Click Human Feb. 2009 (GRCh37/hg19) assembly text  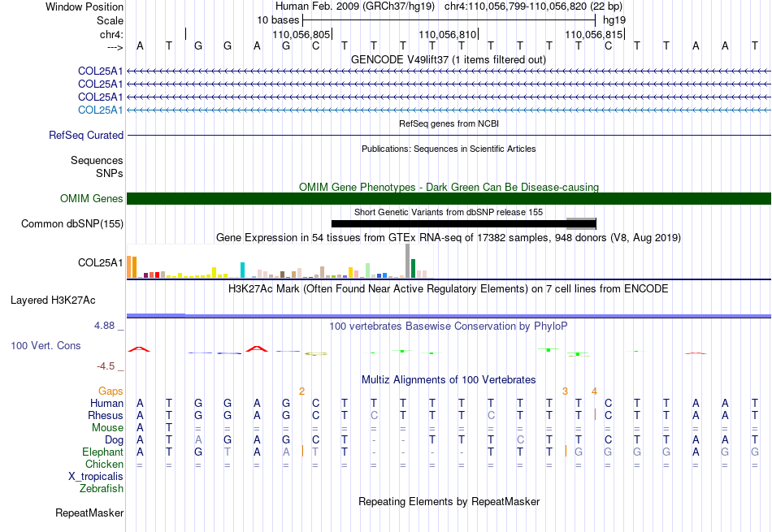pyautogui.click(x=355, y=6)
